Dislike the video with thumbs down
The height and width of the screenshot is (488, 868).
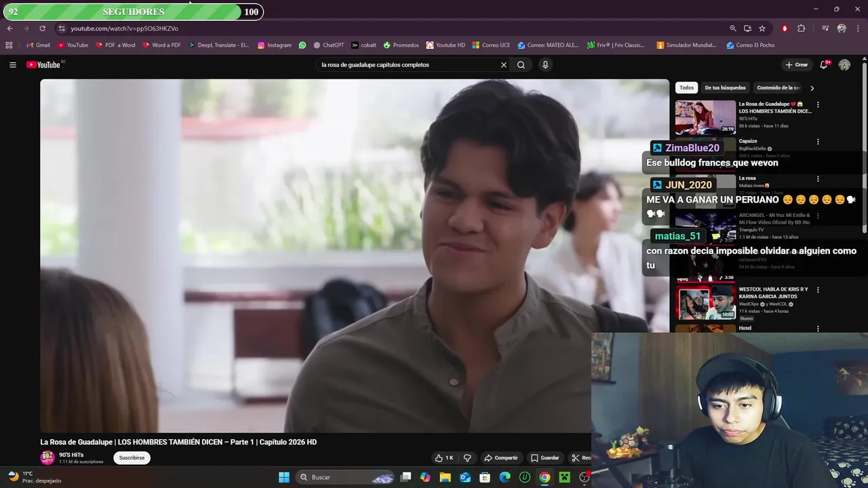[x=467, y=458]
